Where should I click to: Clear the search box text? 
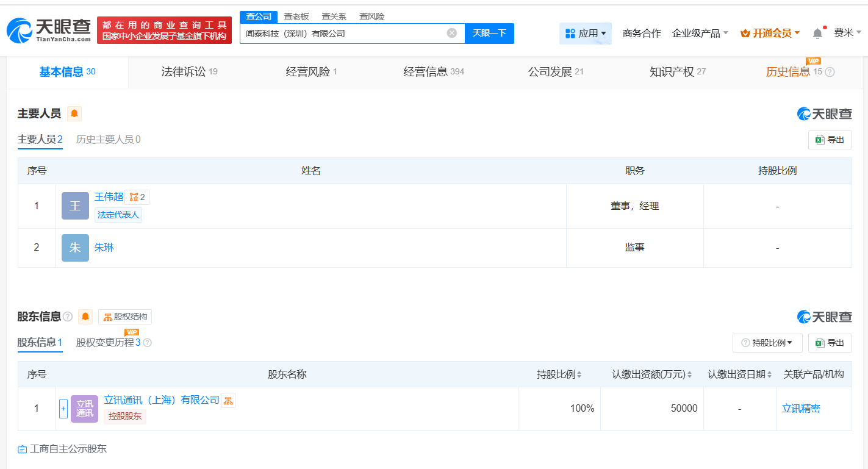coord(451,33)
